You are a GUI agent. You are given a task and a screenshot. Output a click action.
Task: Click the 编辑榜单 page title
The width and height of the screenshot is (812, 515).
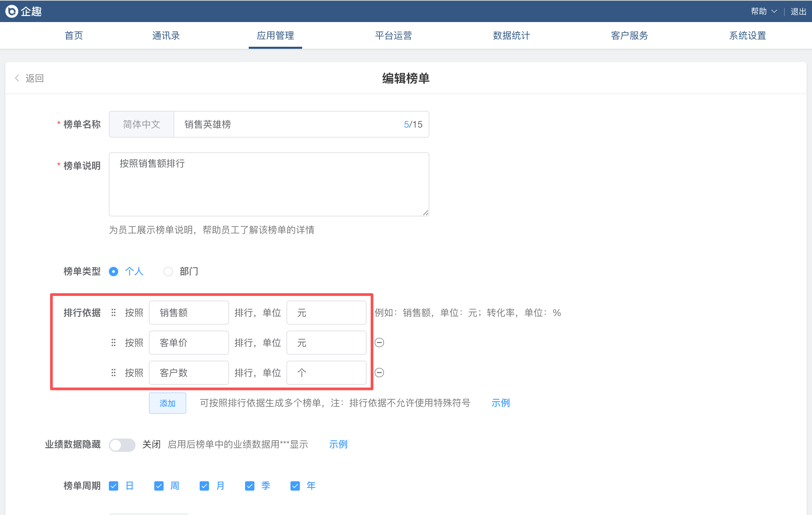(x=406, y=78)
